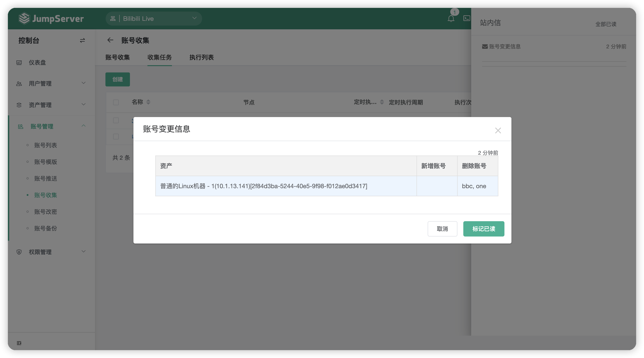Open 账号改密 in sidebar
This screenshot has height=358, width=644.
coord(45,212)
